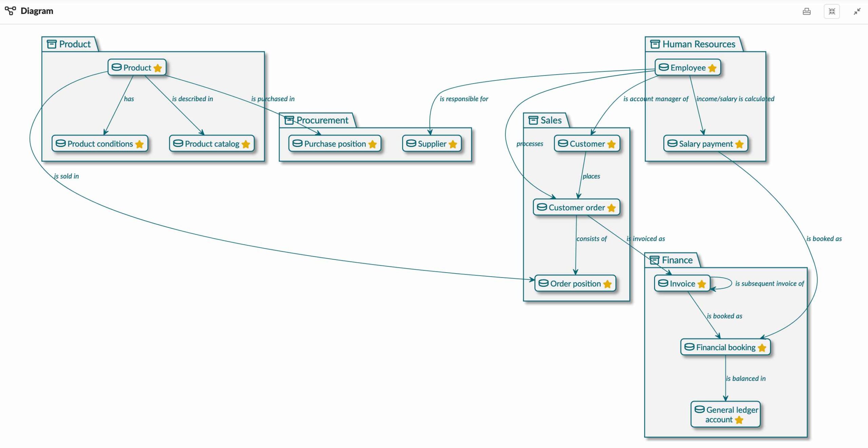Click the Financial booking entity icon

pos(690,347)
